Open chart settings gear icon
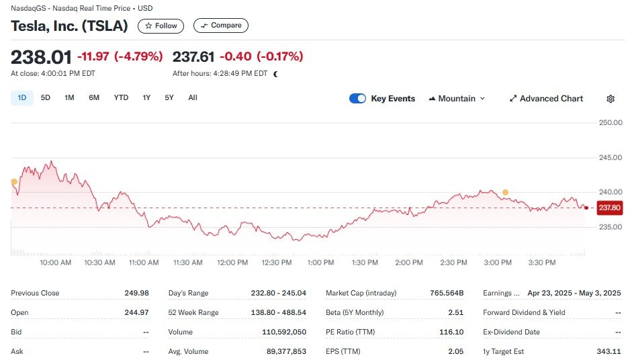 pyautogui.click(x=611, y=99)
